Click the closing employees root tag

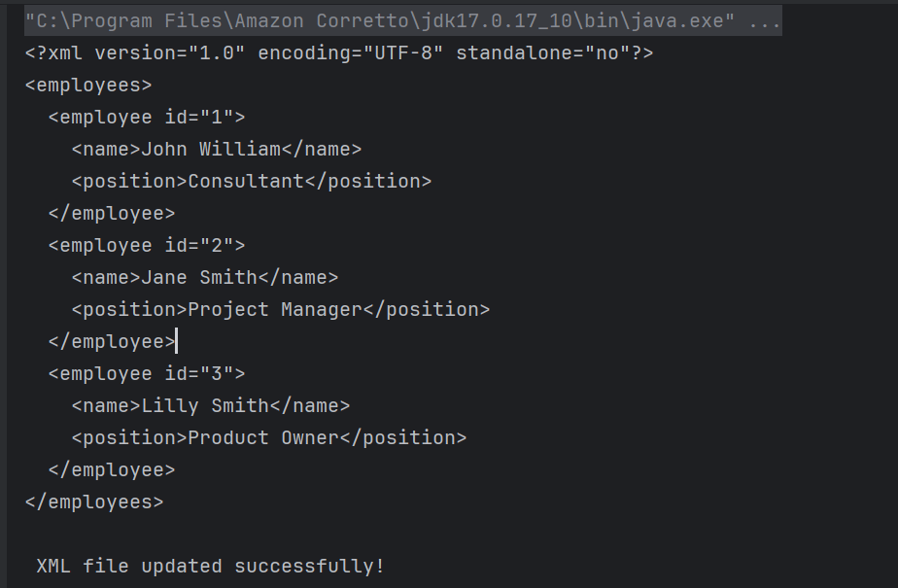pyautogui.click(x=94, y=502)
